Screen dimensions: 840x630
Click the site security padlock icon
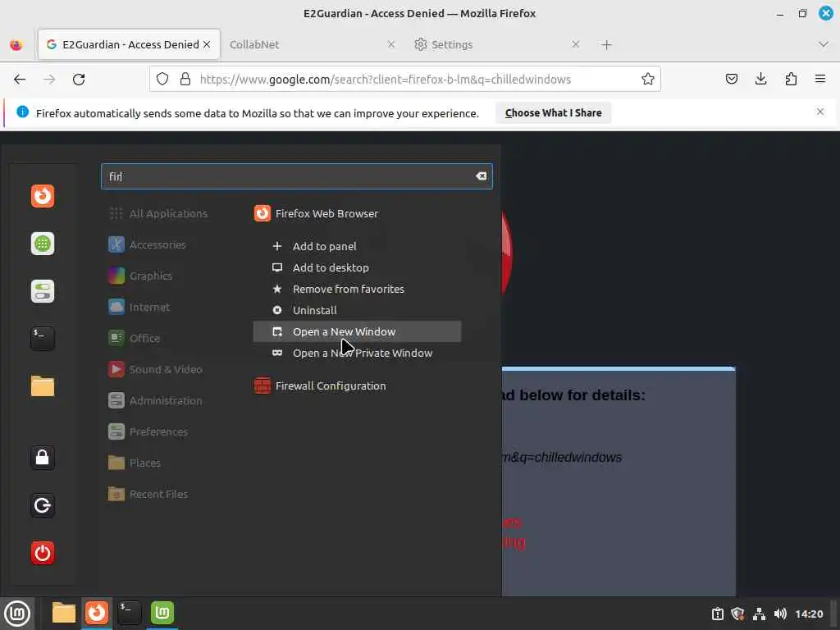[x=185, y=80]
